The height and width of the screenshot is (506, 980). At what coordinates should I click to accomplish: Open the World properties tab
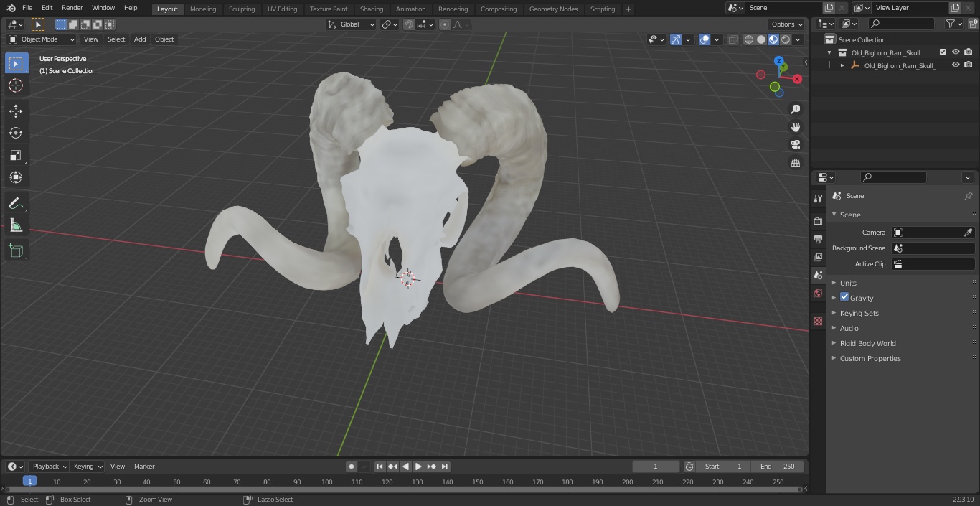[x=818, y=294]
